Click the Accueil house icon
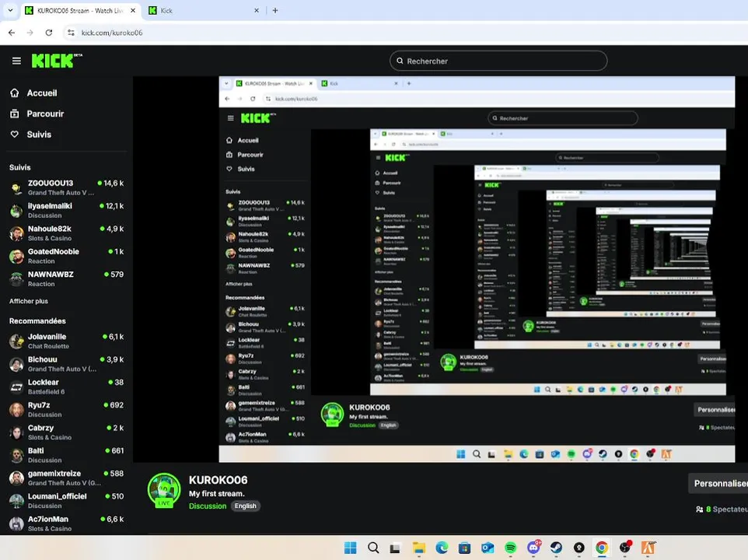748x560 pixels. pos(15,93)
